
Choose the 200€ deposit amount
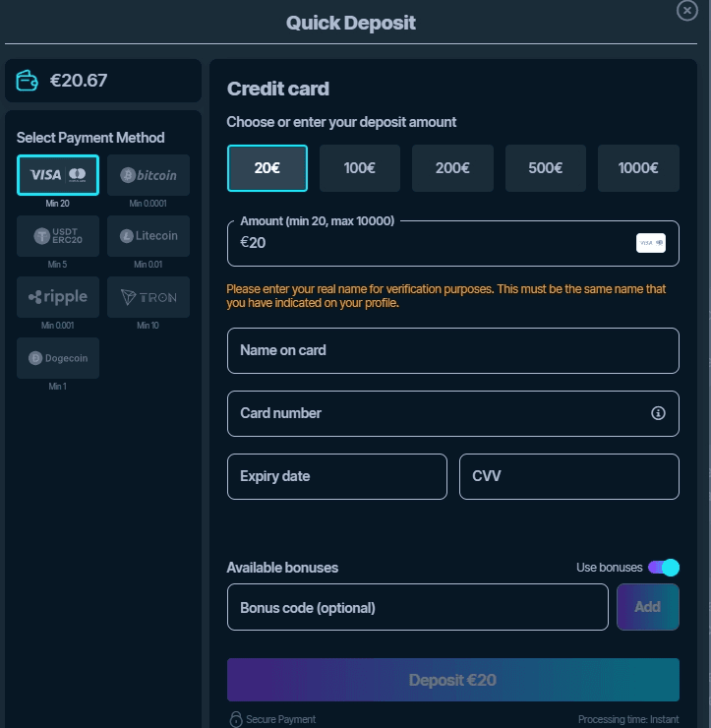452,168
